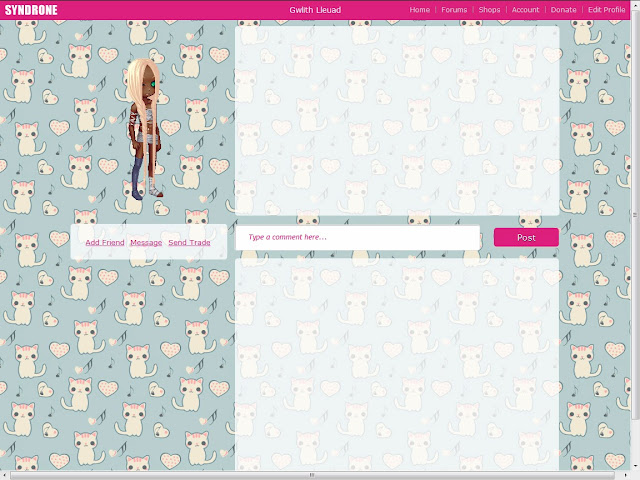
Task: Click the avatar character image
Action: point(144,129)
